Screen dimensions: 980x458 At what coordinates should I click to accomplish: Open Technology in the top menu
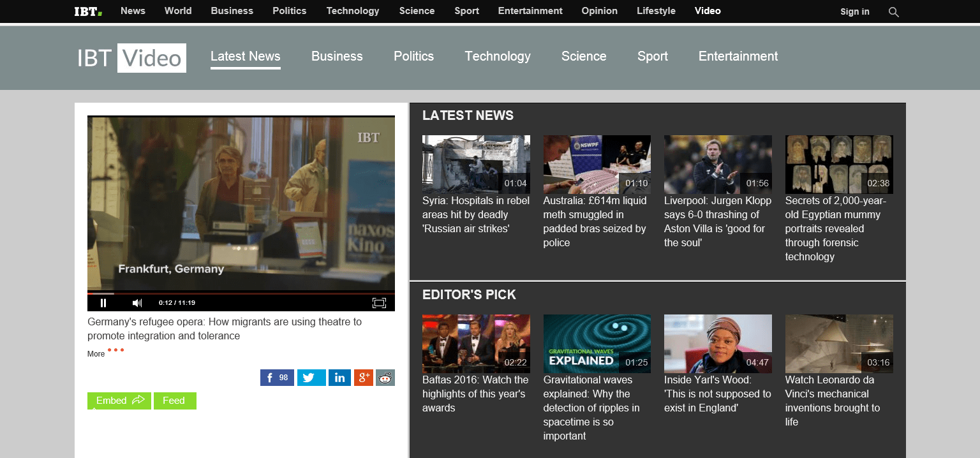tap(353, 11)
